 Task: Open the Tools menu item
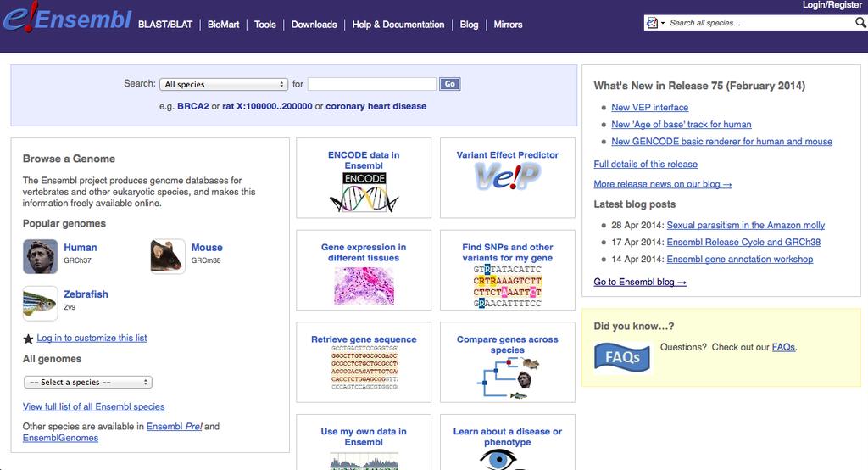click(x=264, y=25)
